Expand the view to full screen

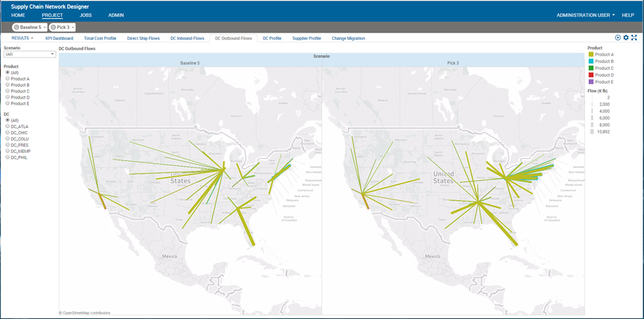634,38
